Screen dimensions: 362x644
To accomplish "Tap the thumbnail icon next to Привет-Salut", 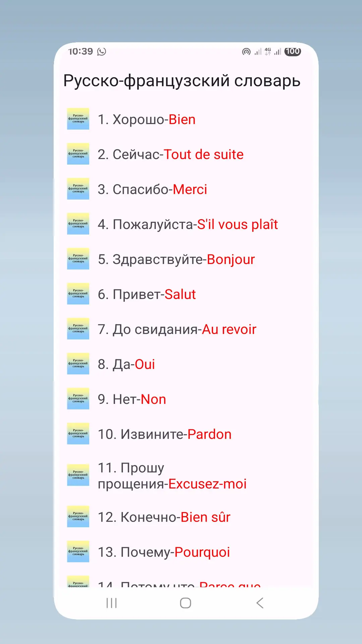I will coord(78,294).
